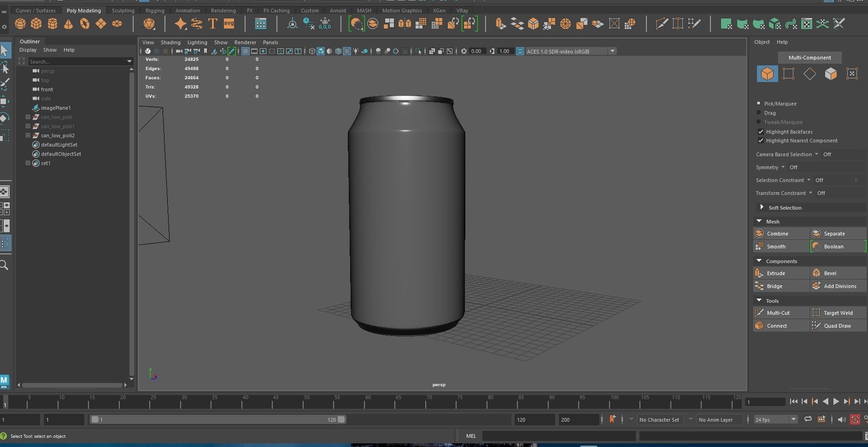Toggle viewport grid display icon
This screenshot has width=868, height=447.
point(246,51)
